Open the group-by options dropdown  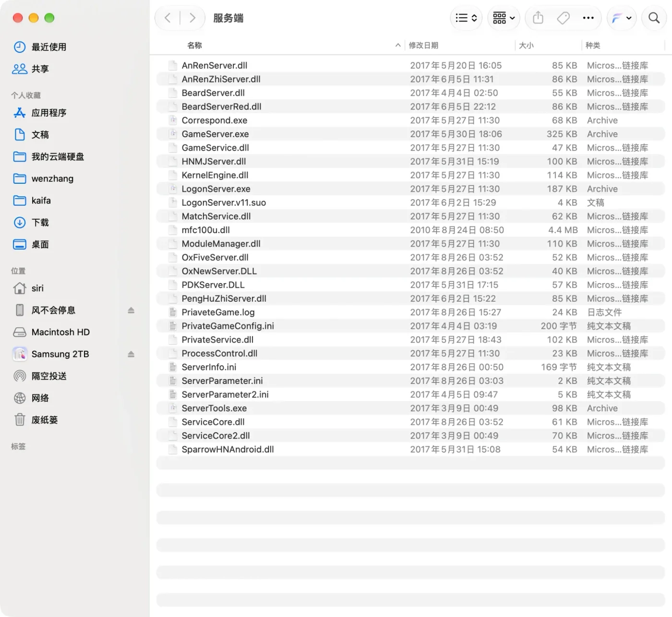[504, 18]
